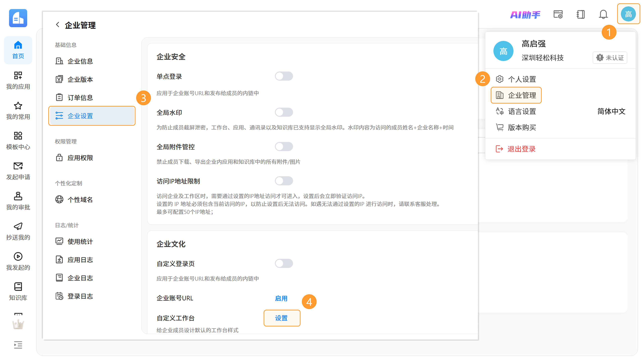This screenshot has height=362, width=644.
Task: Click the company name 深圳轻松科技
Action: pyautogui.click(x=543, y=58)
